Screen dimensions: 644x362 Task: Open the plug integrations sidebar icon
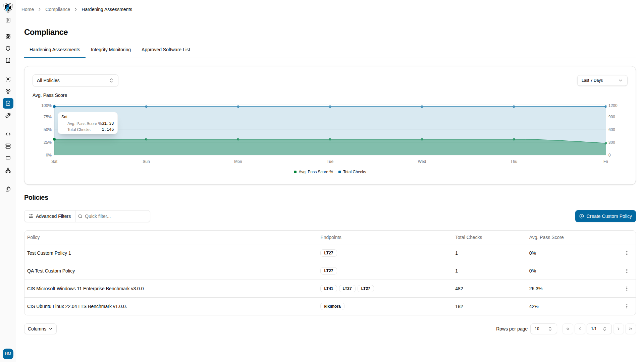(x=8, y=115)
